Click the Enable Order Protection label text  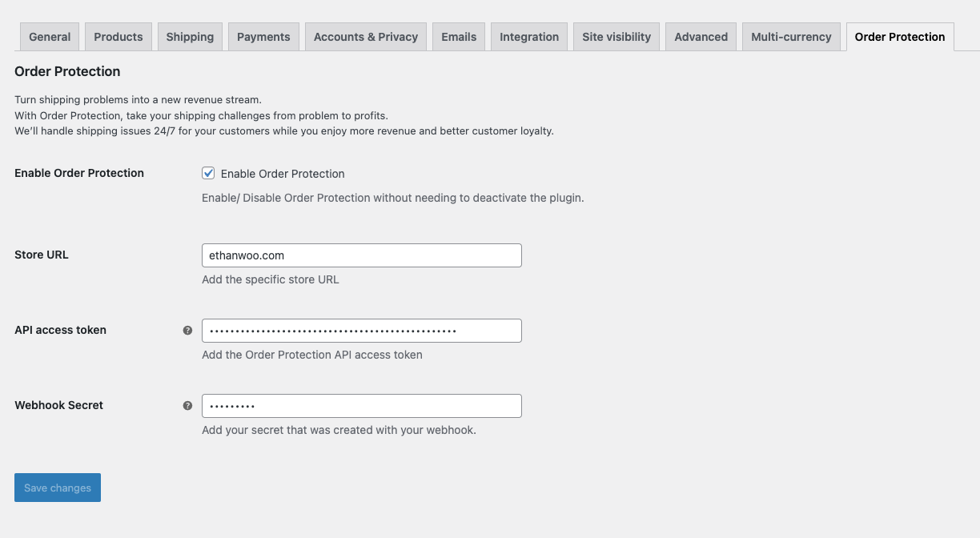point(281,173)
